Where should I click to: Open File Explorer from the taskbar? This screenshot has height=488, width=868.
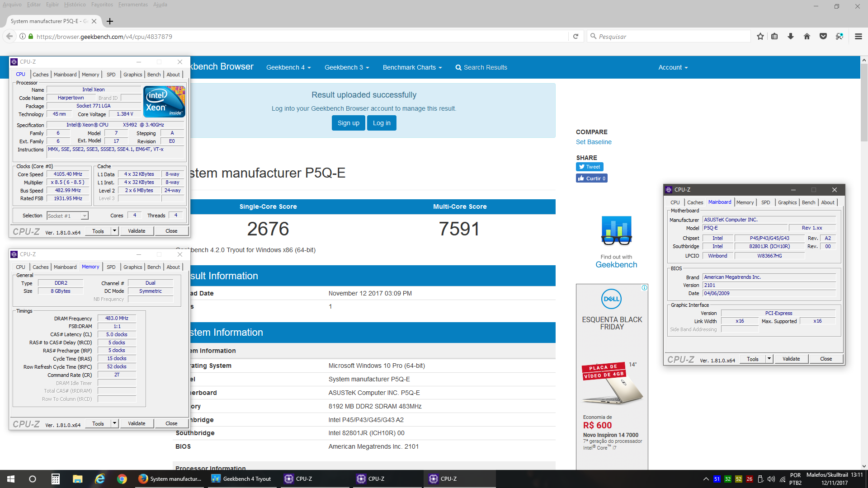[x=77, y=479]
